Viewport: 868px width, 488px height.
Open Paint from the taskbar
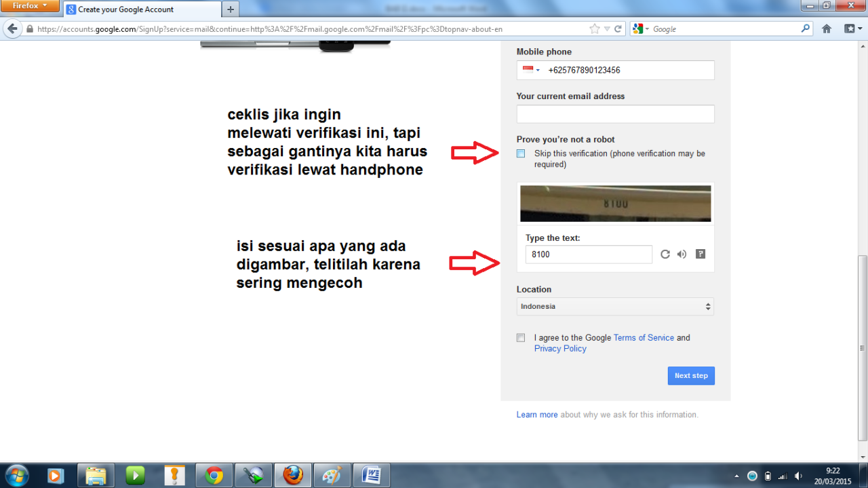(x=332, y=475)
